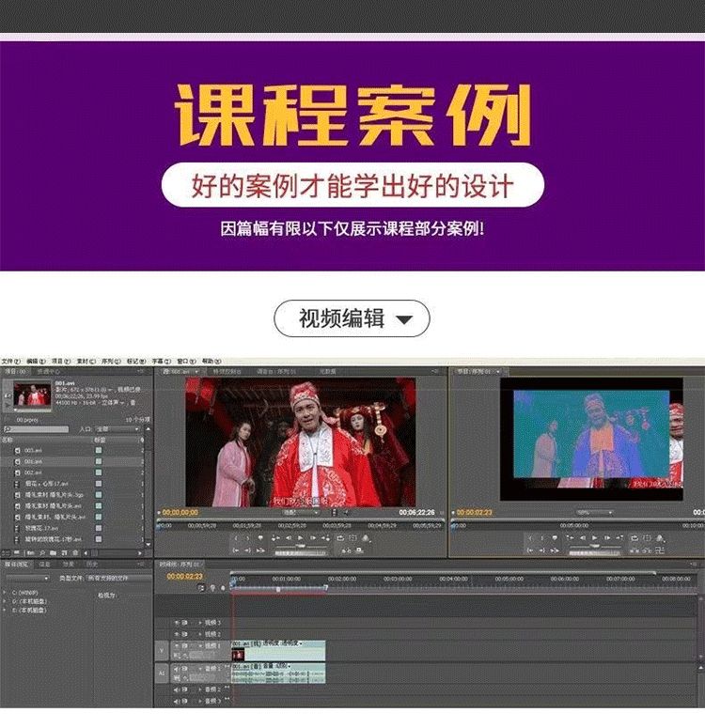Open the 编辑 (Edit) menu
The width and height of the screenshot is (705, 728).
click(36, 361)
